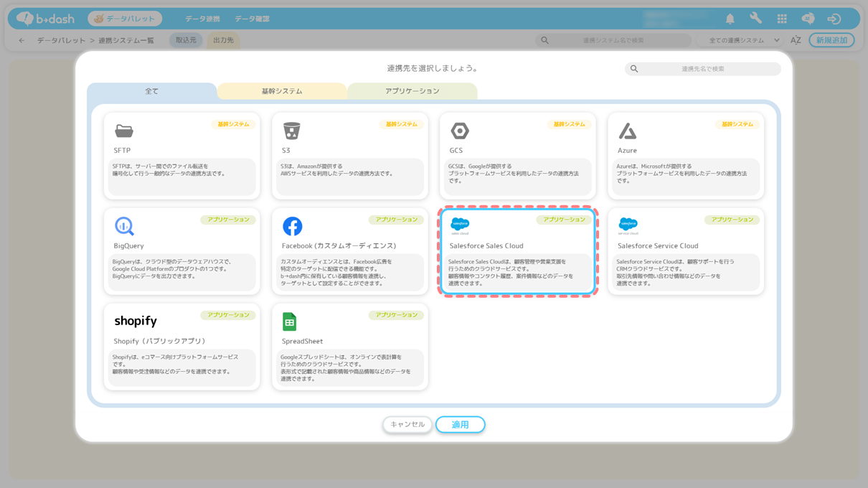The image size is (868, 488).
Task: Click the Azure card title text
Action: pos(627,151)
